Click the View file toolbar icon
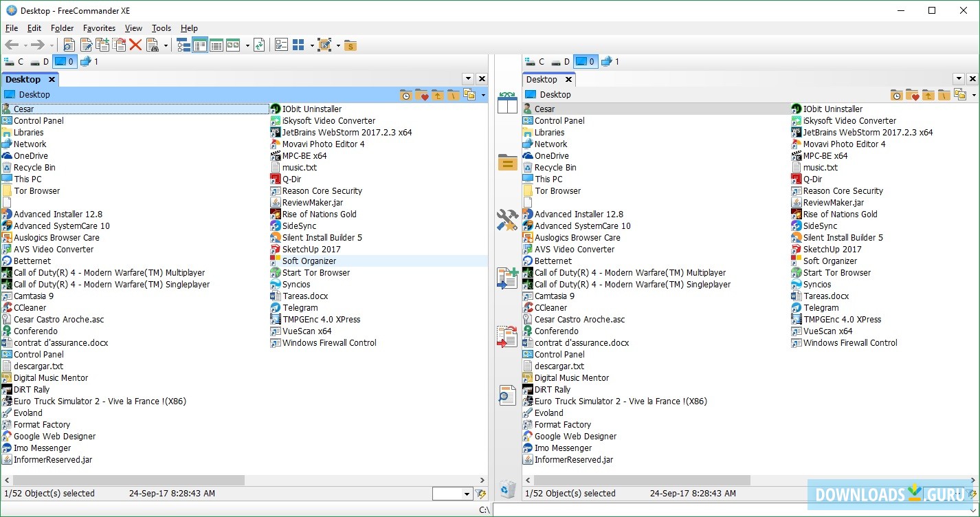980x517 pixels. pyautogui.click(x=69, y=45)
